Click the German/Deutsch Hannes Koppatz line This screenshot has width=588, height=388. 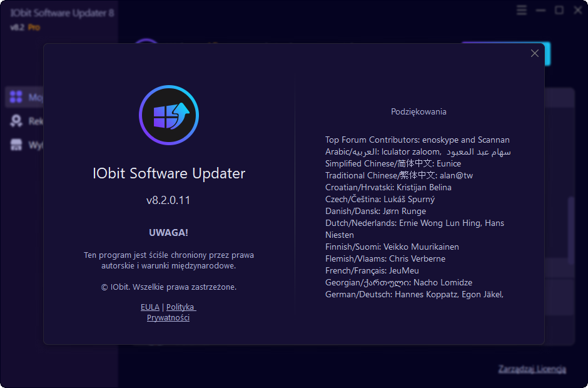414,295
